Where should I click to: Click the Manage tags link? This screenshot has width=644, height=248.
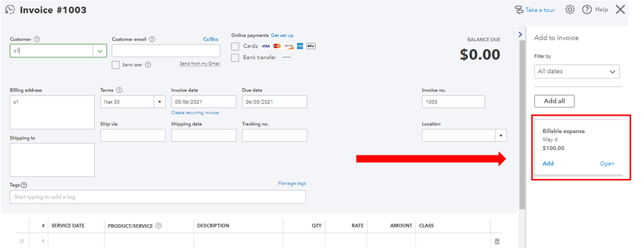click(292, 183)
